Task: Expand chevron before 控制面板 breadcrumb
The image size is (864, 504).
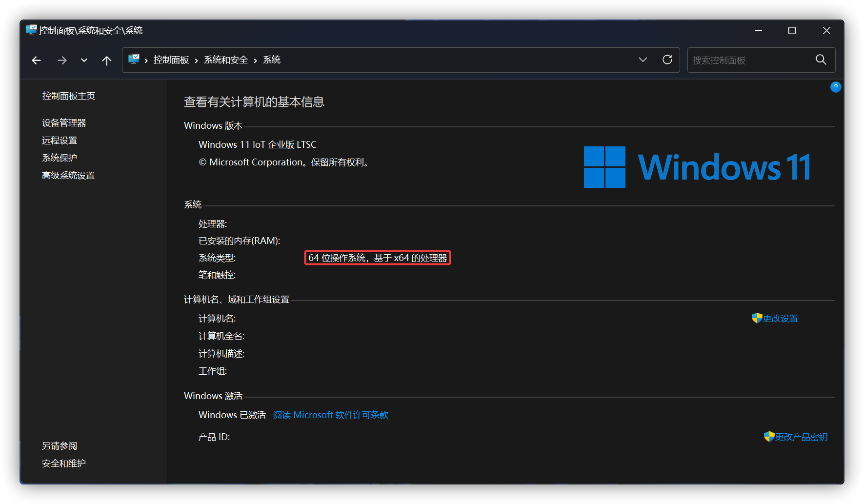Action: pyautogui.click(x=146, y=60)
